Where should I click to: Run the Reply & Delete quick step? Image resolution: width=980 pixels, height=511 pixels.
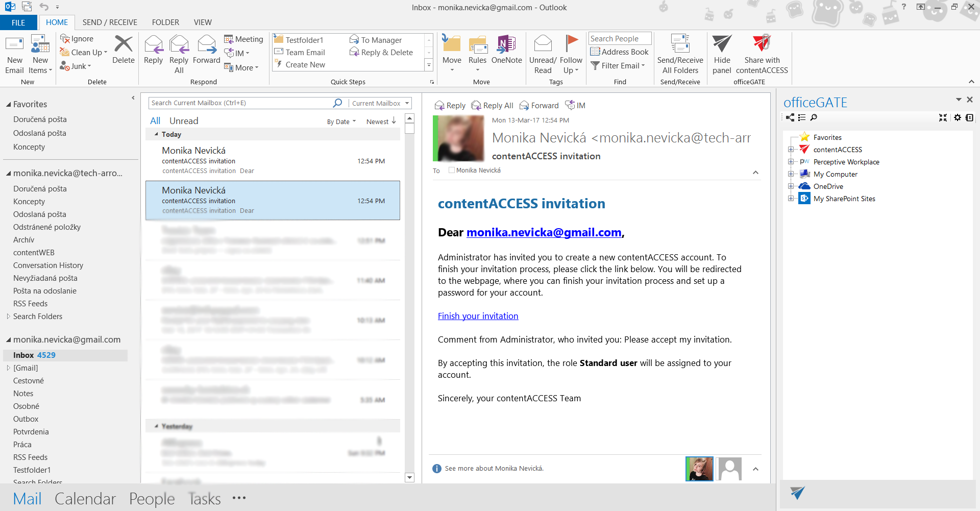click(381, 53)
